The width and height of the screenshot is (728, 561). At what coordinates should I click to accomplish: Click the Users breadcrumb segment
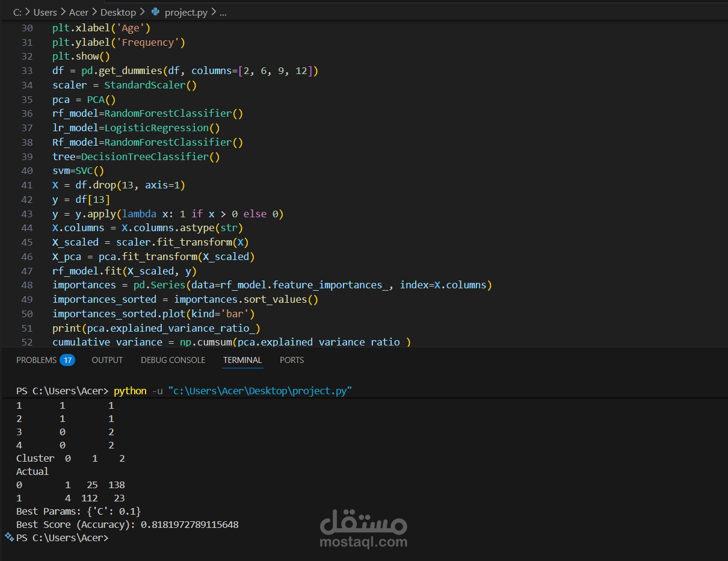[45, 12]
